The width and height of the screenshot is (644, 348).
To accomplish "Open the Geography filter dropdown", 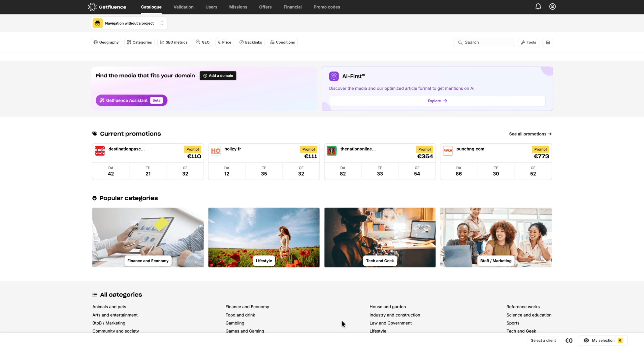I will click(x=106, y=42).
